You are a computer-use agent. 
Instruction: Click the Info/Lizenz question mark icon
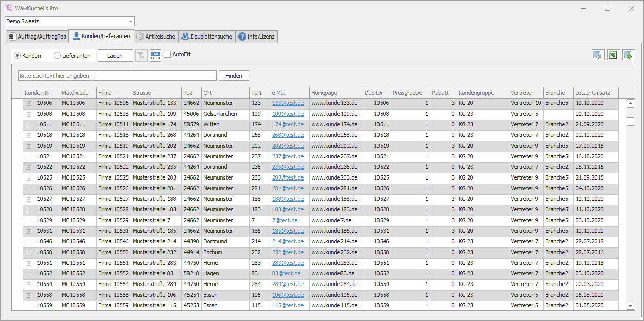[242, 37]
